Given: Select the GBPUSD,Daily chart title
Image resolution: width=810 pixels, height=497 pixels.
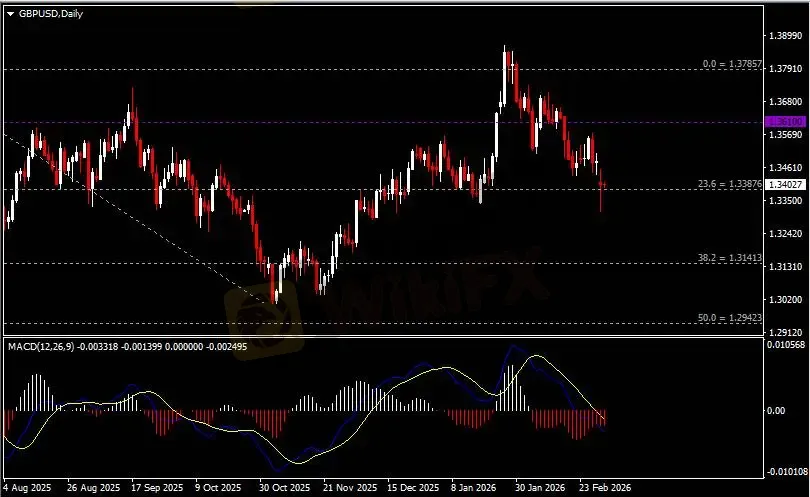Looking at the screenshot, I should 51,14.
